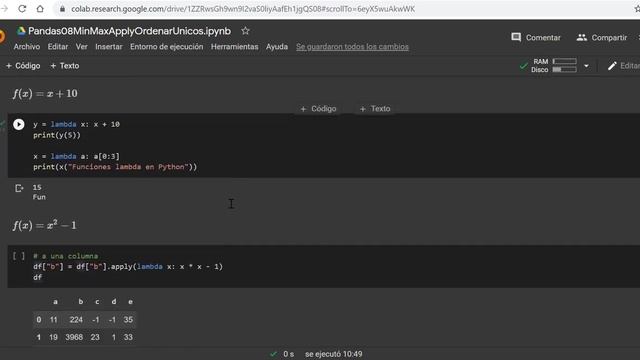The height and width of the screenshot is (360, 640).
Task: Open the RAM and Disco resource indicator
Action: tap(554, 65)
